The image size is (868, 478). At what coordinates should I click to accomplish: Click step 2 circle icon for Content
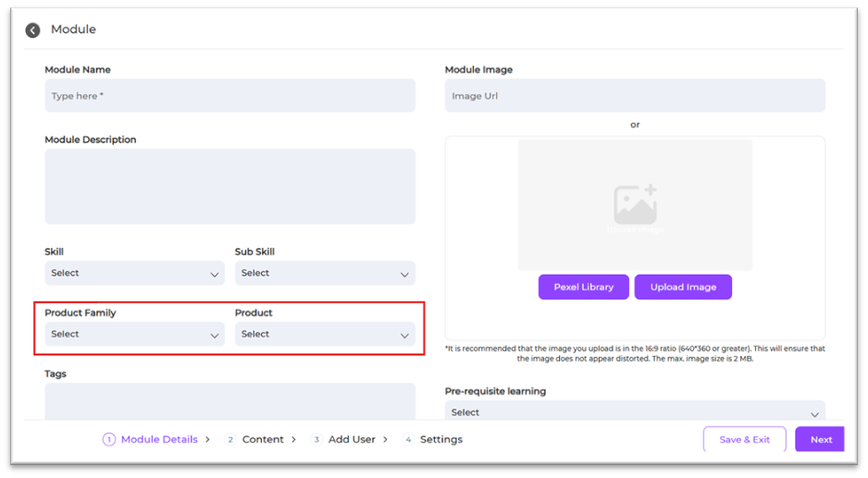[x=230, y=440]
